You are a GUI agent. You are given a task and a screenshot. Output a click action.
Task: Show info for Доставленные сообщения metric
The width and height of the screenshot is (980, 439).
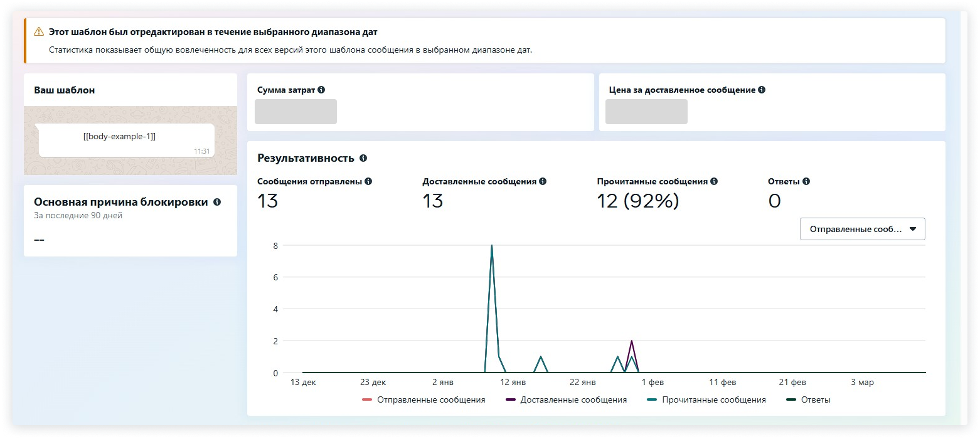click(543, 181)
